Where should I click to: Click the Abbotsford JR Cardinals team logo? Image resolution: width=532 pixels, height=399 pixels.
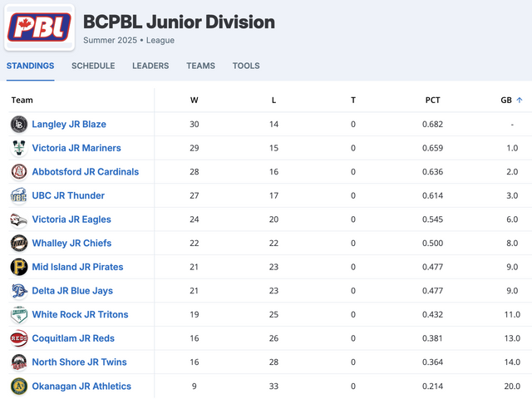point(18,172)
